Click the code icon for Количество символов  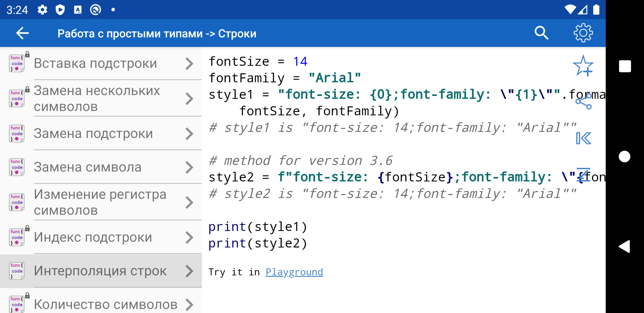(x=17, y=304)
